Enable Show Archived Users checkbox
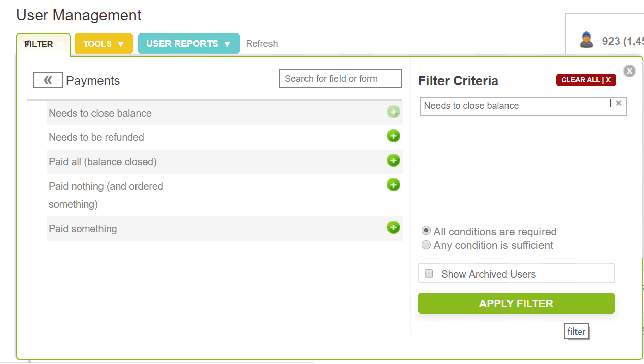This screenshot has width=644, height=364. coord(429,274)
